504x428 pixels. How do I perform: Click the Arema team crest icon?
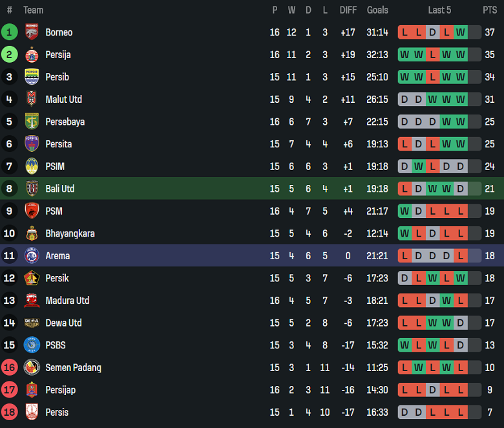click(32, 256)
